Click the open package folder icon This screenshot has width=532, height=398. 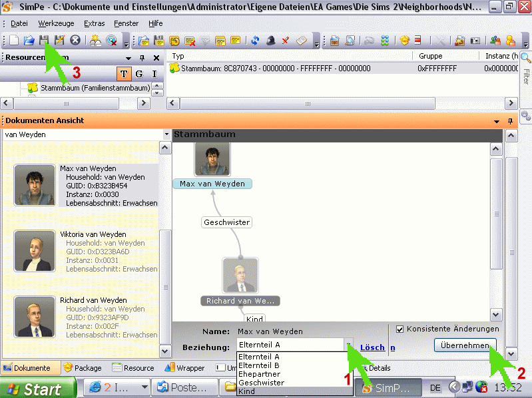pos(29,41)
